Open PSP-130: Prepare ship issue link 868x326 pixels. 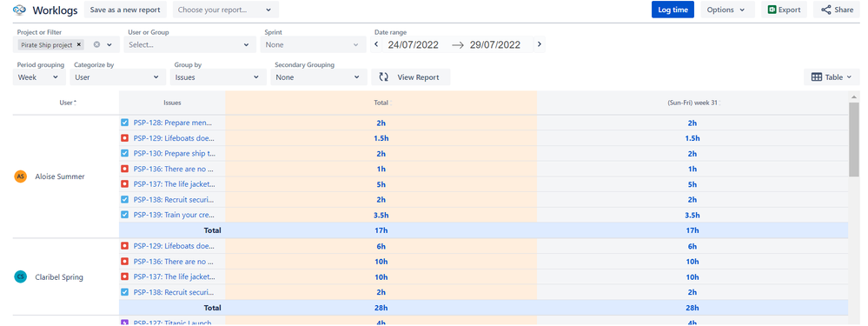click(175, 153)
